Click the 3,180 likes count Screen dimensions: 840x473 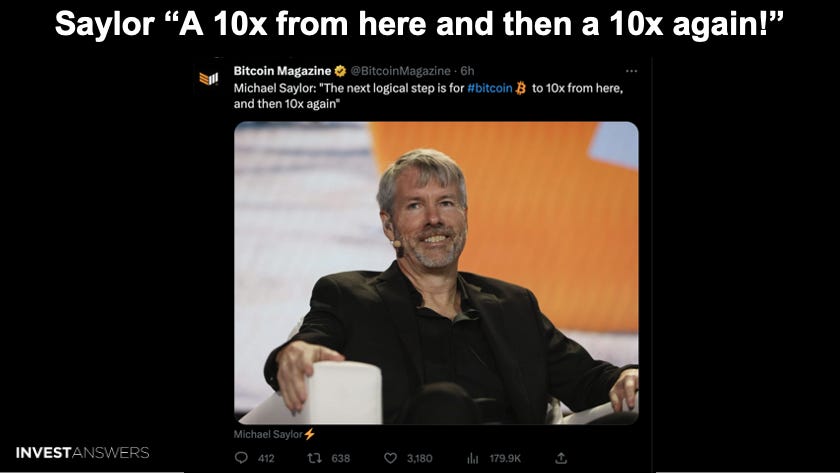419,459
